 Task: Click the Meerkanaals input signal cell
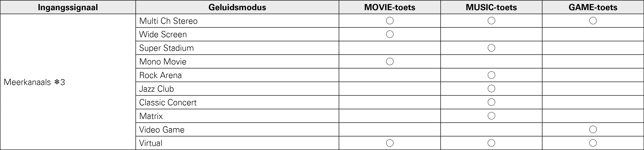point(34,82)
